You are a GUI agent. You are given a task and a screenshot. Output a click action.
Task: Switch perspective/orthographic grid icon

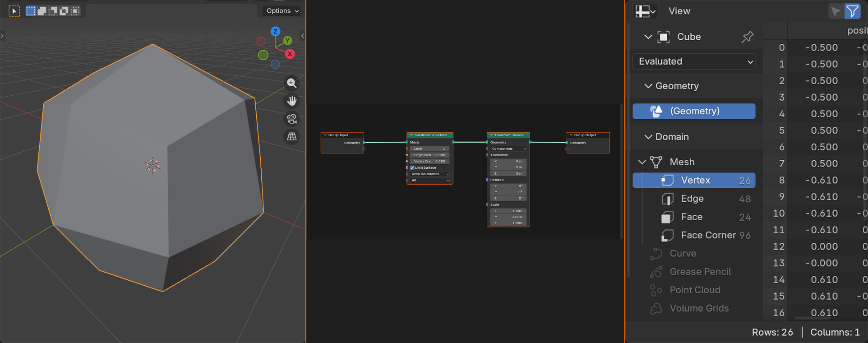point(292,136)
